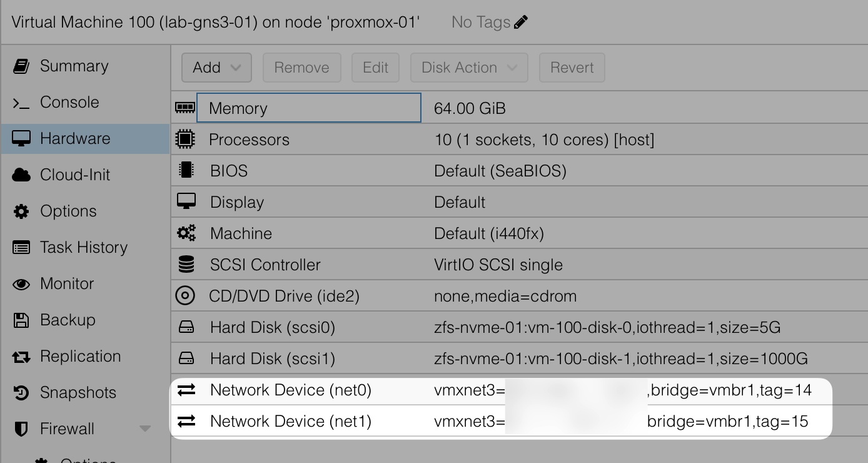Screen dimensions: 868x463
Task: Switch to the Replication tab
Action: [80, 357]
